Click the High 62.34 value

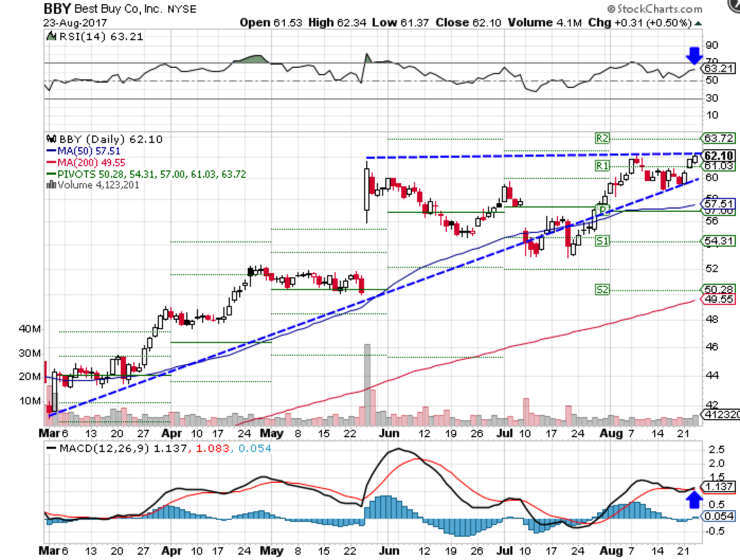(337, 23)
